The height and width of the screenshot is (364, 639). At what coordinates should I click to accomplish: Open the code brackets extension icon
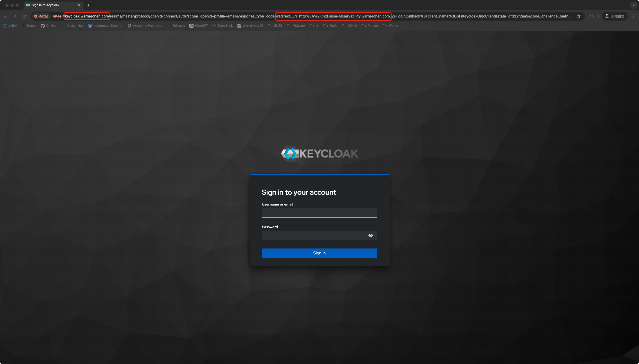click(592, 16)
